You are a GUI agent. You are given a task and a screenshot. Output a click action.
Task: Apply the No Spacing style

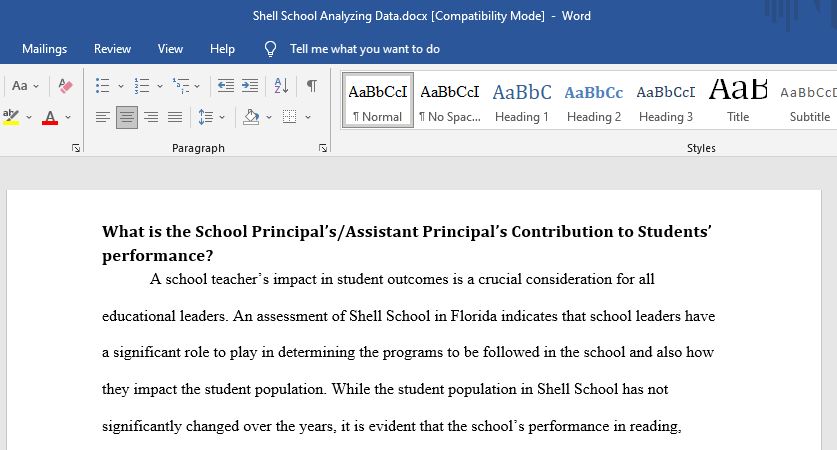click(449, 101)
